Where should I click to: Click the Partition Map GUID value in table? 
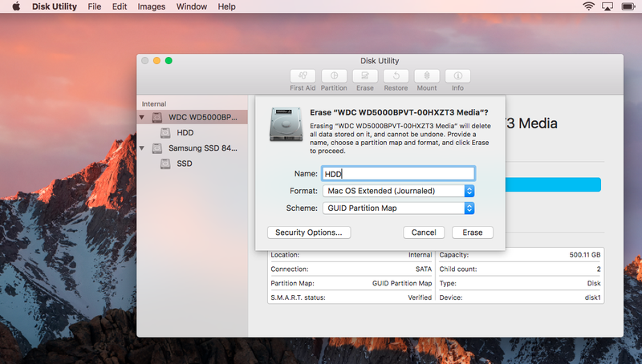point(402,284)
